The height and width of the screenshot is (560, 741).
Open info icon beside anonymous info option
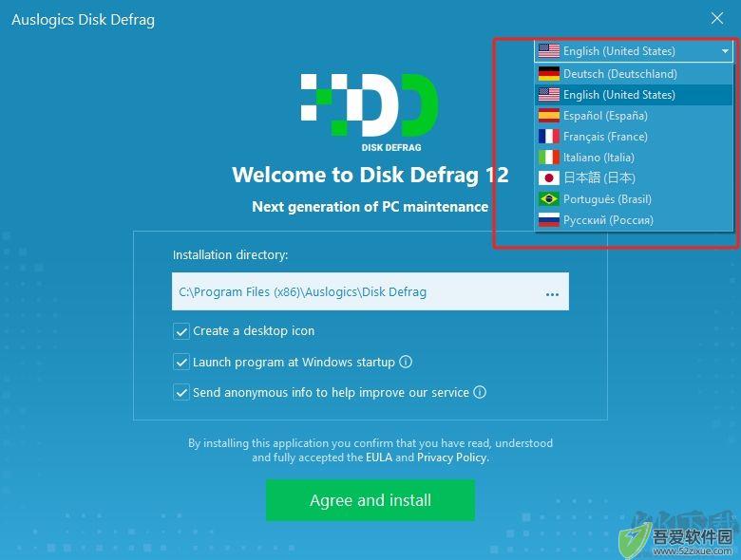point(480,392)
